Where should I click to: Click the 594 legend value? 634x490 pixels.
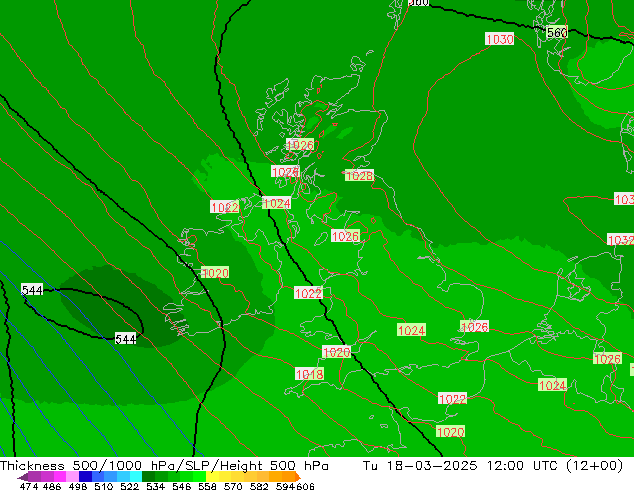[285, 486]
